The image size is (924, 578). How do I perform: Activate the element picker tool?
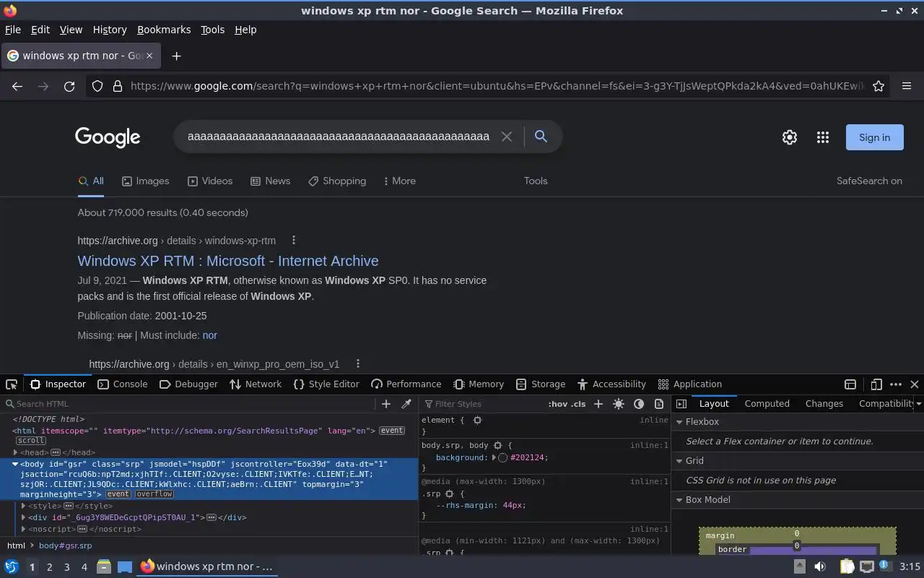tap(12, 384)
